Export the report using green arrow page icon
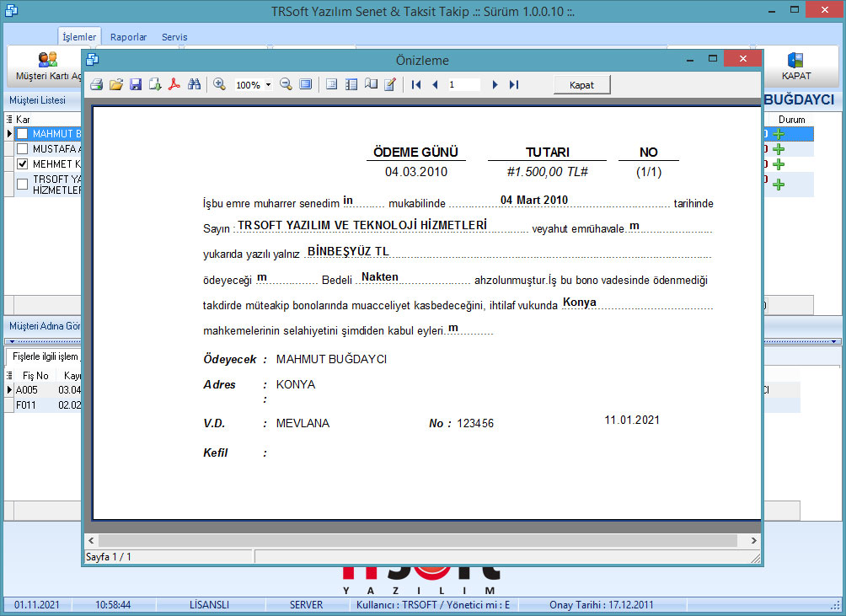This screenshot has height=616, width=846. (x=155, y=84)
